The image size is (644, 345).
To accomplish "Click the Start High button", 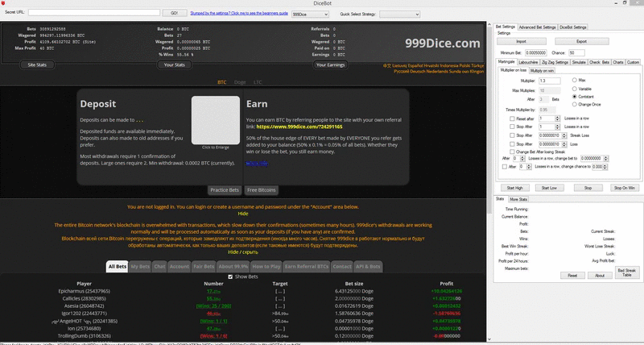I will click(514, 188).
